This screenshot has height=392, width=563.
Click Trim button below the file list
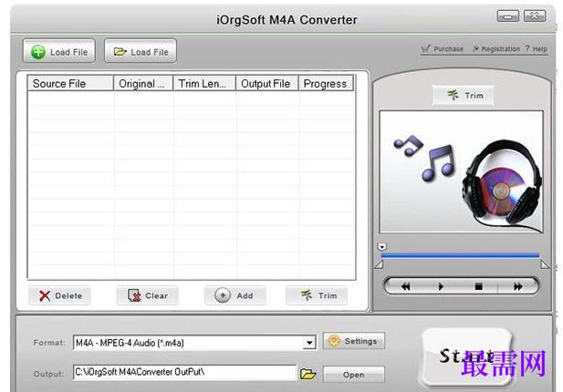pyautogui.click(x=317, y=295)
